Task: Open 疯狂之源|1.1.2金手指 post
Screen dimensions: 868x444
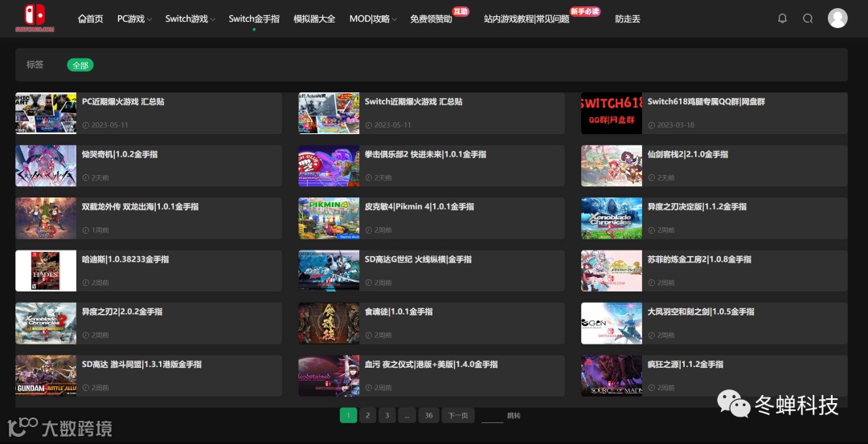Action: (686, 365)
